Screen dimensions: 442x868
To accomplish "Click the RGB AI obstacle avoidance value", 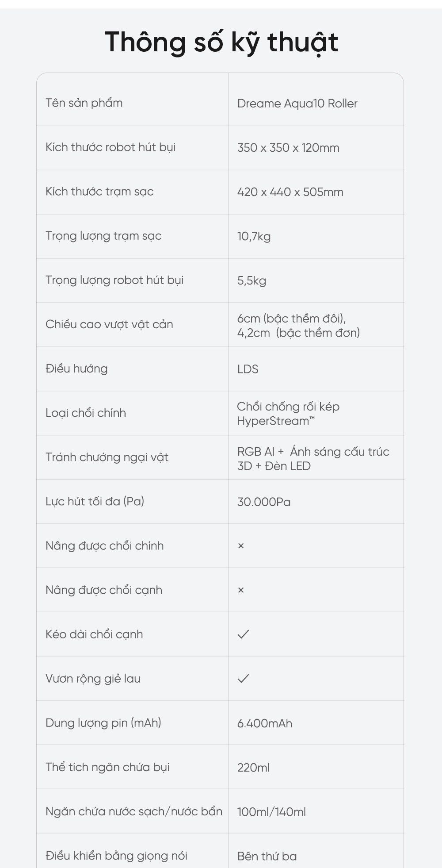I will coord(313,458).
